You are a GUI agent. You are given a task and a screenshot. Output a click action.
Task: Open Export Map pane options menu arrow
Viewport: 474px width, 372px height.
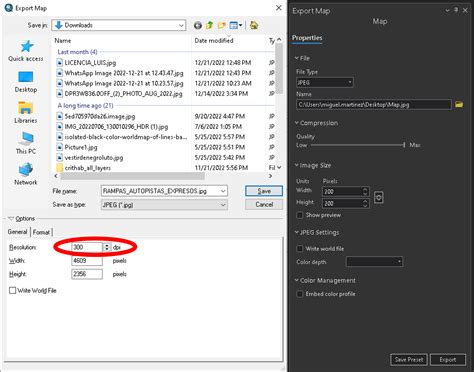click(447, 11)
